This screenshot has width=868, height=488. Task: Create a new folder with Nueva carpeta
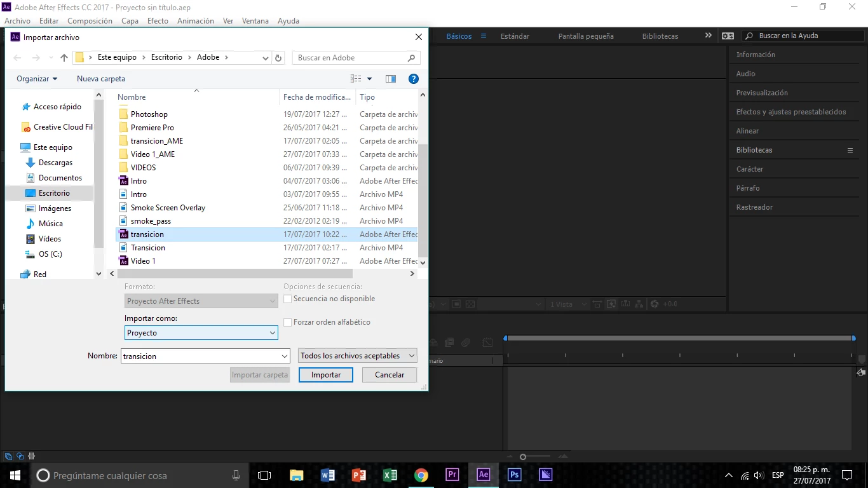(101, 79)
